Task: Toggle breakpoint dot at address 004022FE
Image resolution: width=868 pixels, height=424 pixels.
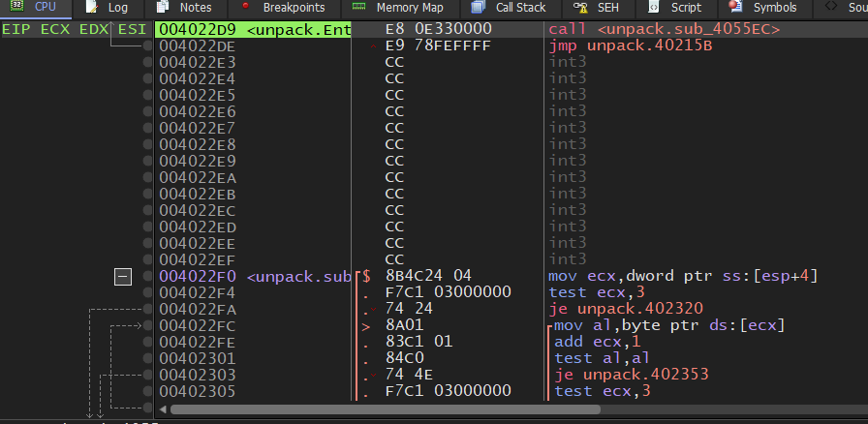Action: point(147,342)
